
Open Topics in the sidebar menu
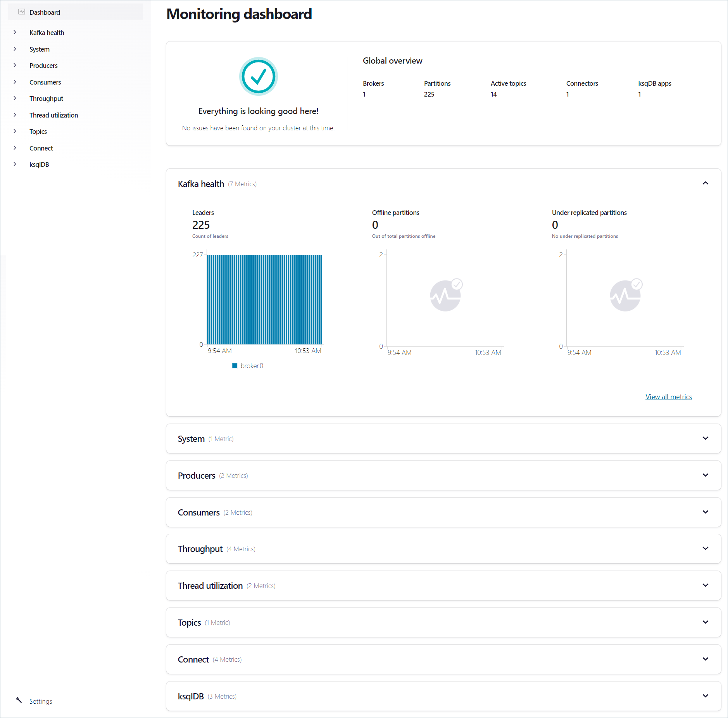point(38,131)
